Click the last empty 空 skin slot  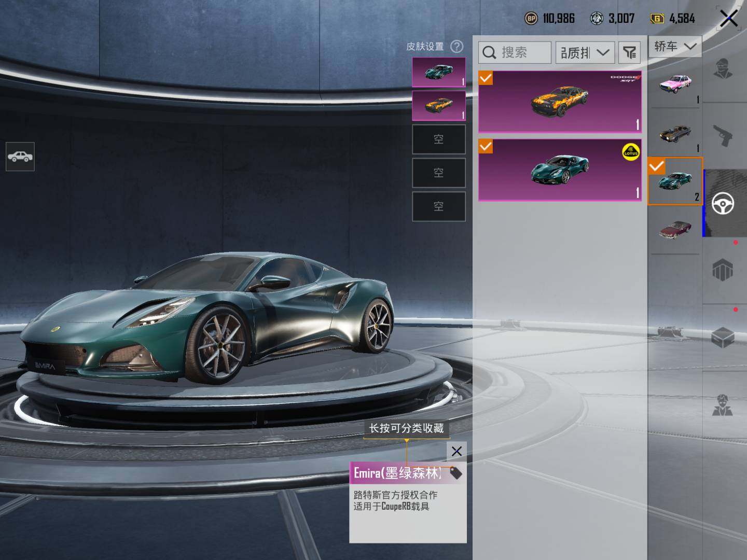439,206
